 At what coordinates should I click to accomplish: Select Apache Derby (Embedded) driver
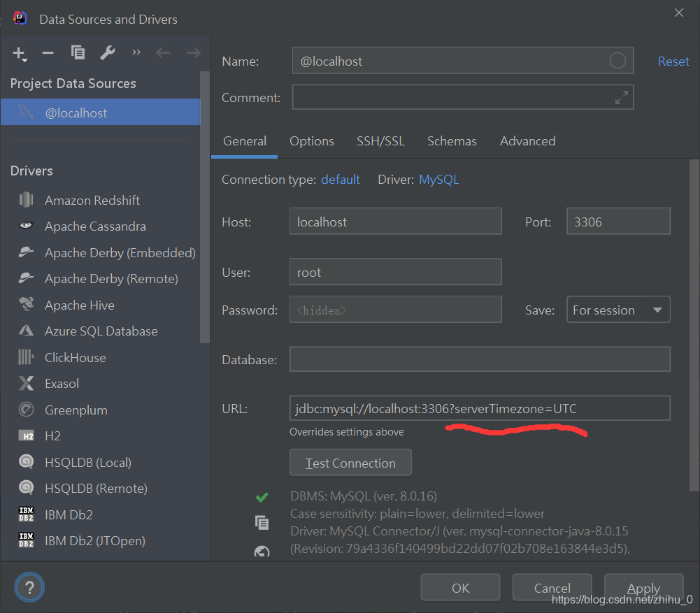coord(120,252)
